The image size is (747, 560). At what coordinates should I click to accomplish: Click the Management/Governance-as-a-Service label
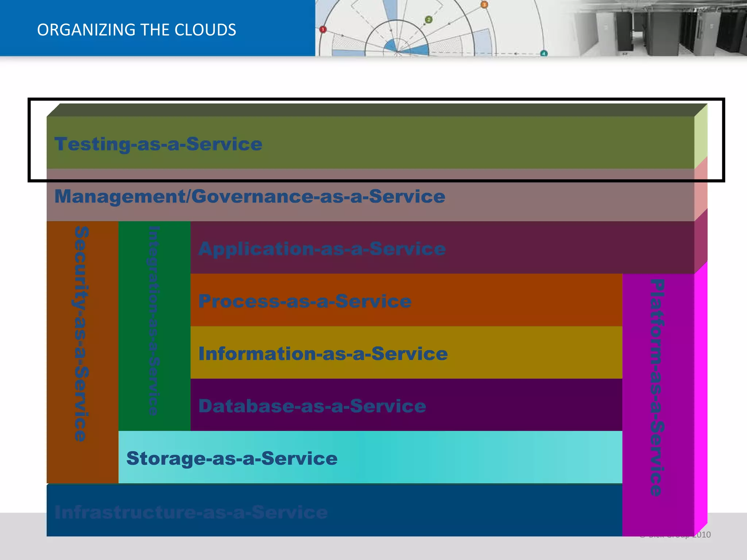pos(250,197)
